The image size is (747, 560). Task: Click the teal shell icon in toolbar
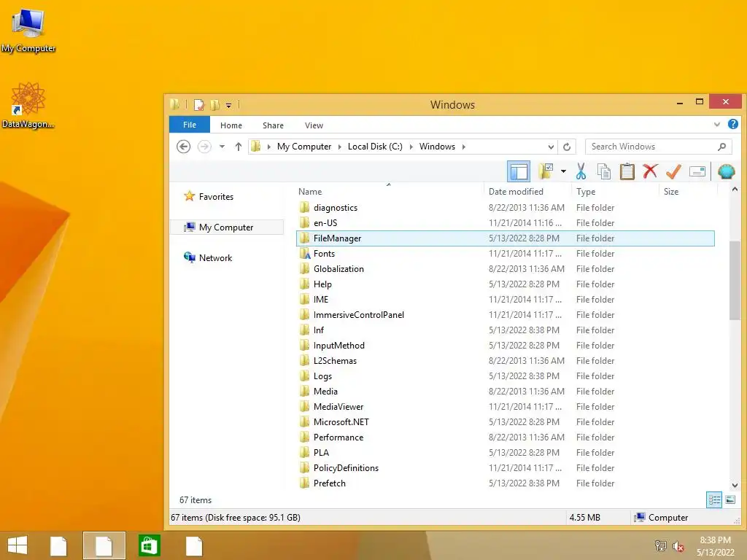coord(726,171)
